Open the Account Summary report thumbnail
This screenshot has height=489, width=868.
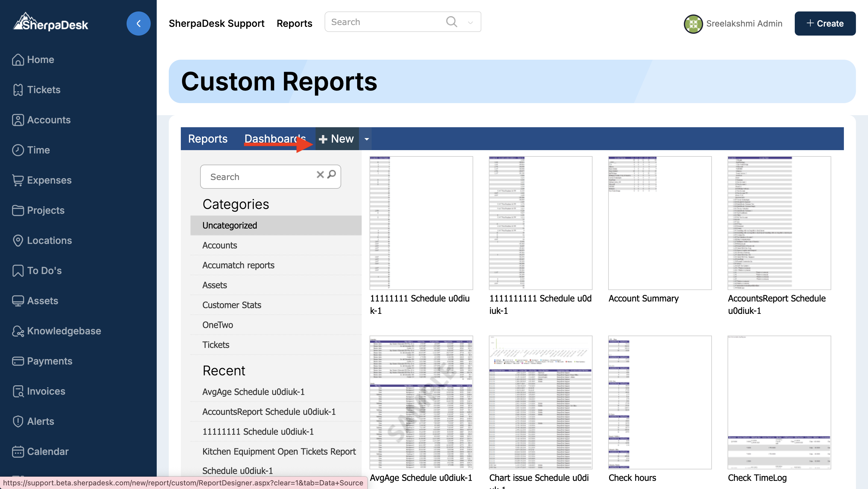659,223
